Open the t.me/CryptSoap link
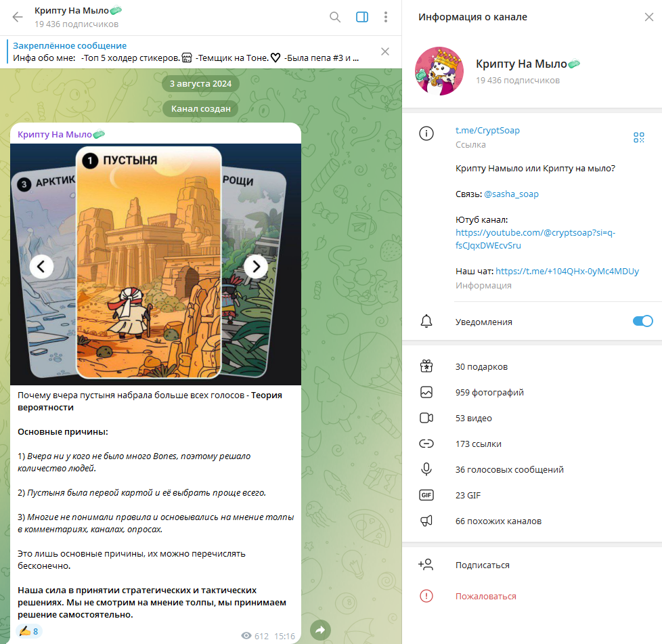The height and width of the screenshot is (644, 662). click(487, 130)
